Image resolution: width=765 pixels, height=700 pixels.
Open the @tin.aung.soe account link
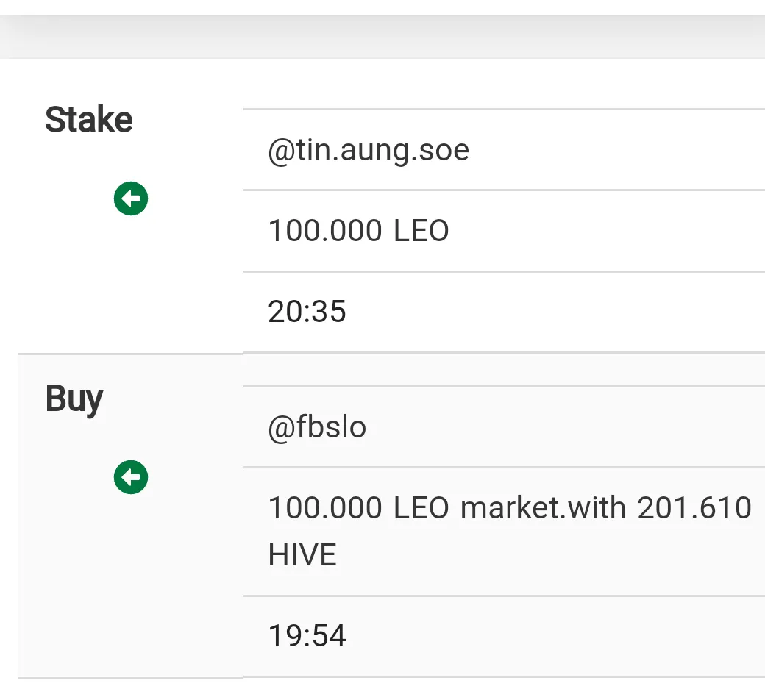369,150
